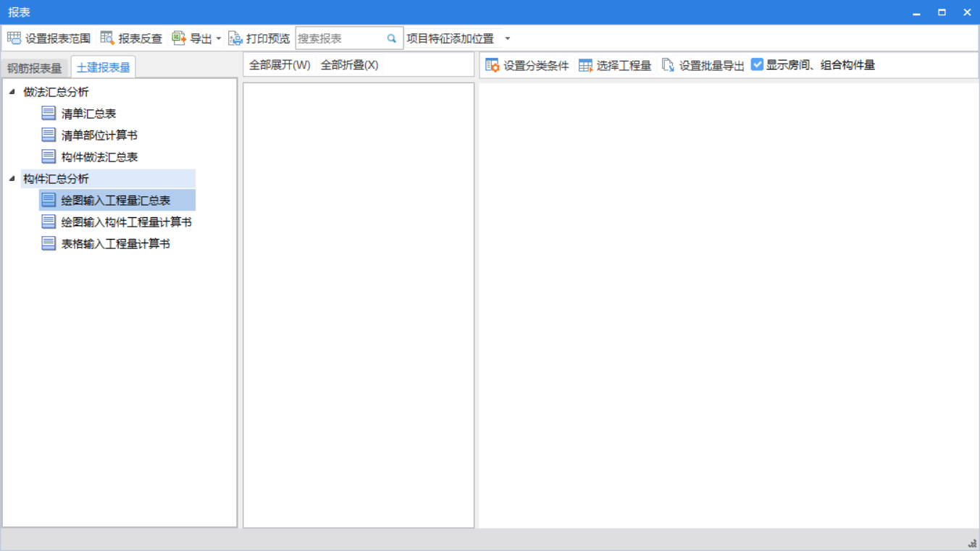Switch to the 钢筋报表量 tab
The image size is (980, 551).
[x=35, y=68]
